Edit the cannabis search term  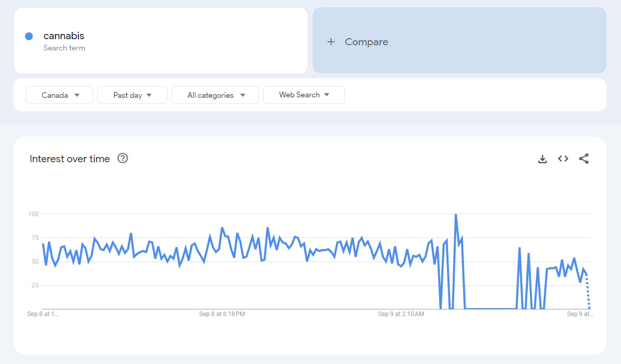[64, 36]
